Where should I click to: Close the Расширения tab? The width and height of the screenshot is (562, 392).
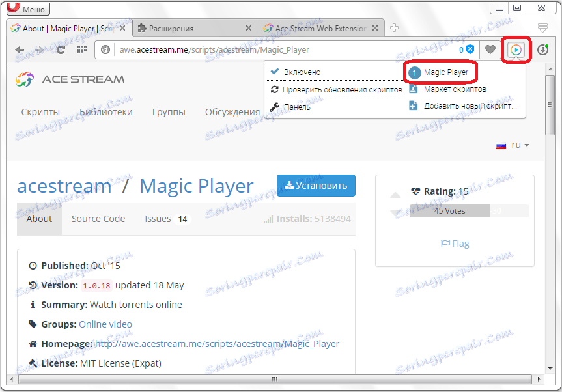[x=248, y=28]
